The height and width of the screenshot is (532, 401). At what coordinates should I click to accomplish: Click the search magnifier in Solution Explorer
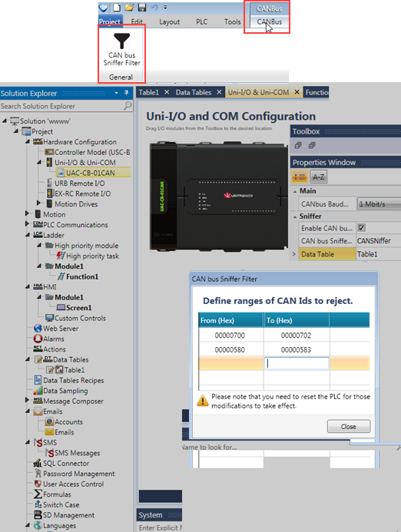[x=128, y=106]
